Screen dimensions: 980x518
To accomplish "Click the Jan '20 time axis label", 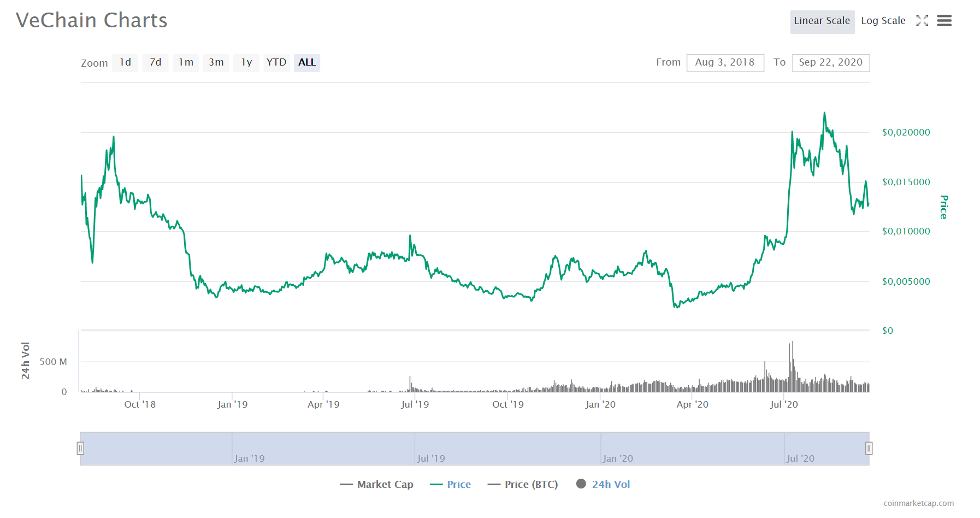I will pos(600,404).
